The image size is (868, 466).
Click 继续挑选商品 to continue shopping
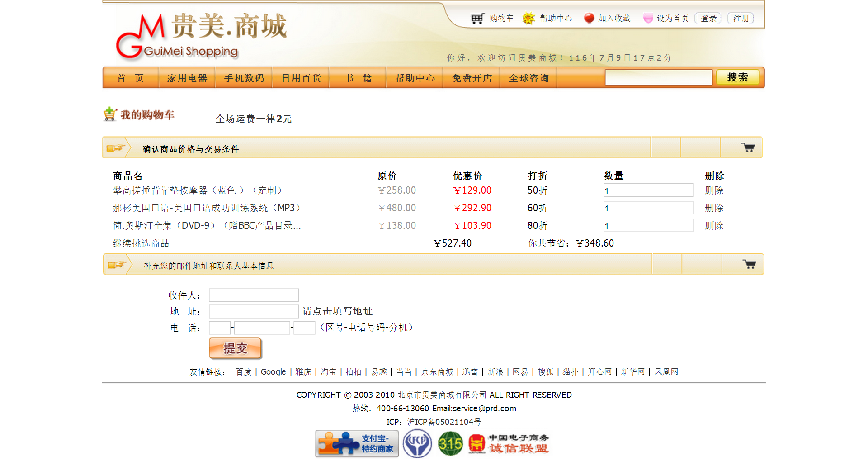pyautogui.click(x=141, y=243)
